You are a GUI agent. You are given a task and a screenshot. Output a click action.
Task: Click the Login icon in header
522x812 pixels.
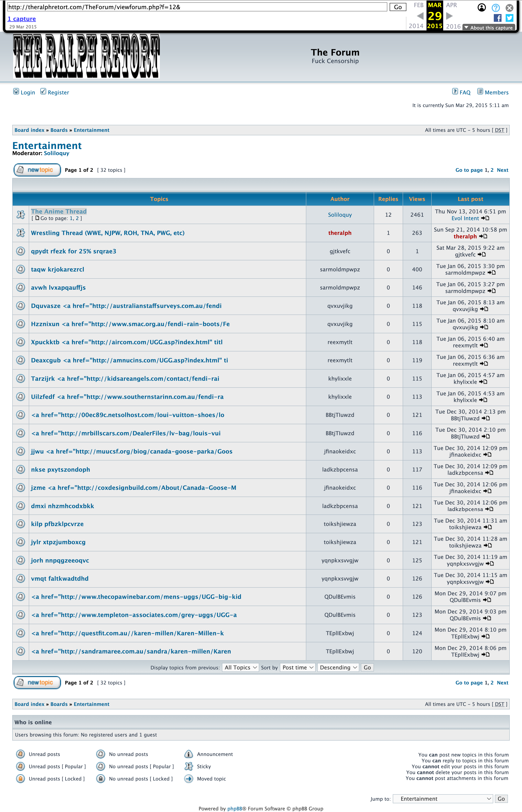(16, 91)
